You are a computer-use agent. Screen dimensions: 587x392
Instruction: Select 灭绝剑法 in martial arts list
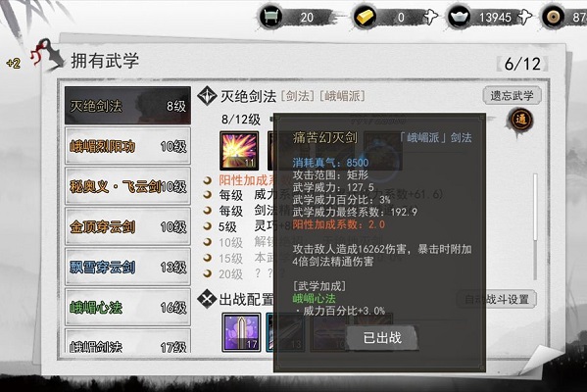pyautogui.click(x=127, y=106)
